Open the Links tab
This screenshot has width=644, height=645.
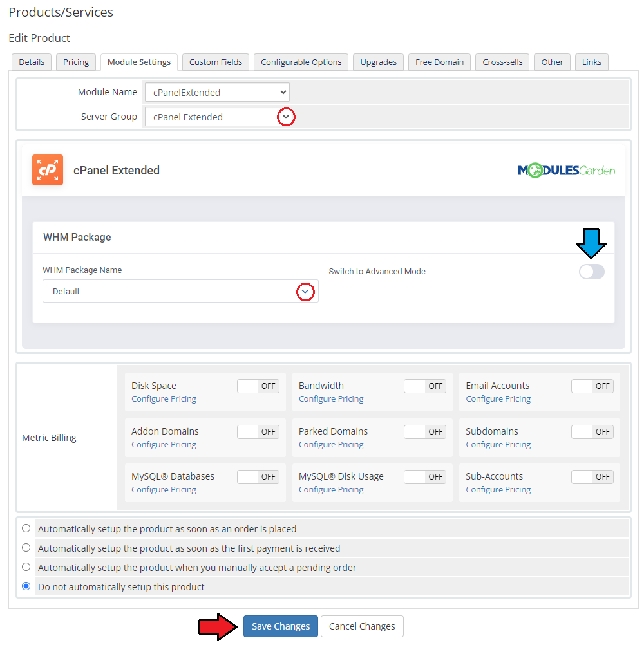coord(592,62)
